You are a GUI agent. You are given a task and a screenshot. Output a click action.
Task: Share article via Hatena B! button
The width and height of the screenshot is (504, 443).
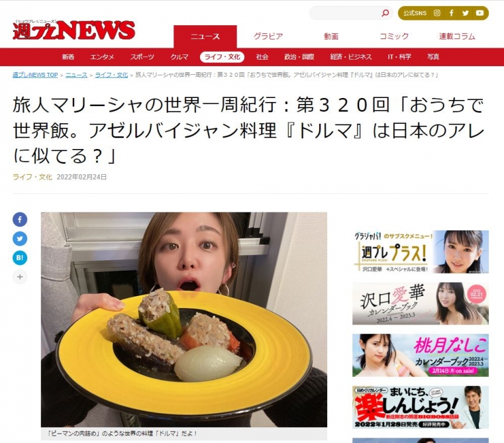click(20, 258)
